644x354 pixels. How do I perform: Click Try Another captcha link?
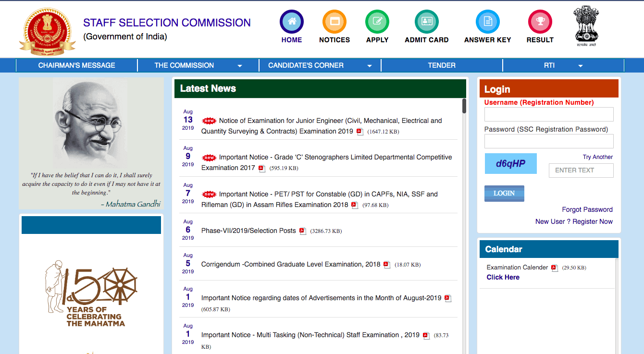(597, 157)
